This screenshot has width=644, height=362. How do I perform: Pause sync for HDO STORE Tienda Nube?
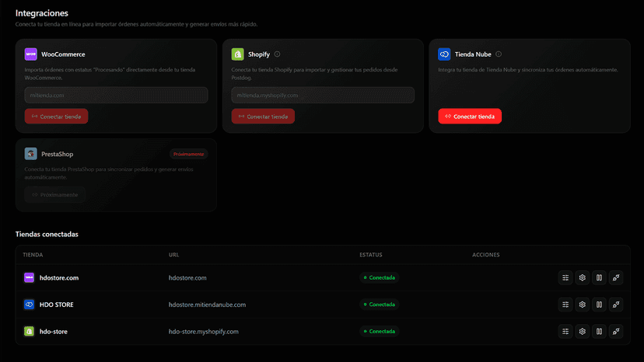599,305
